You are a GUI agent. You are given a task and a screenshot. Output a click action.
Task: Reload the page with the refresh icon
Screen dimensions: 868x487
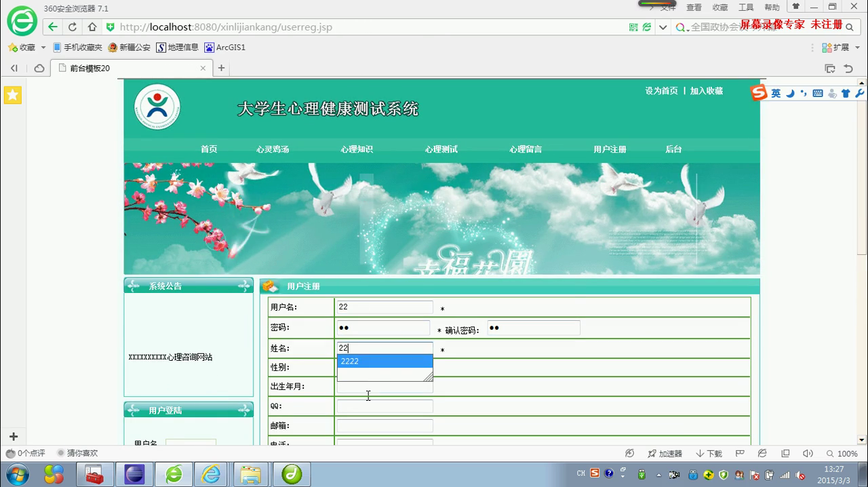coord(73,27)
